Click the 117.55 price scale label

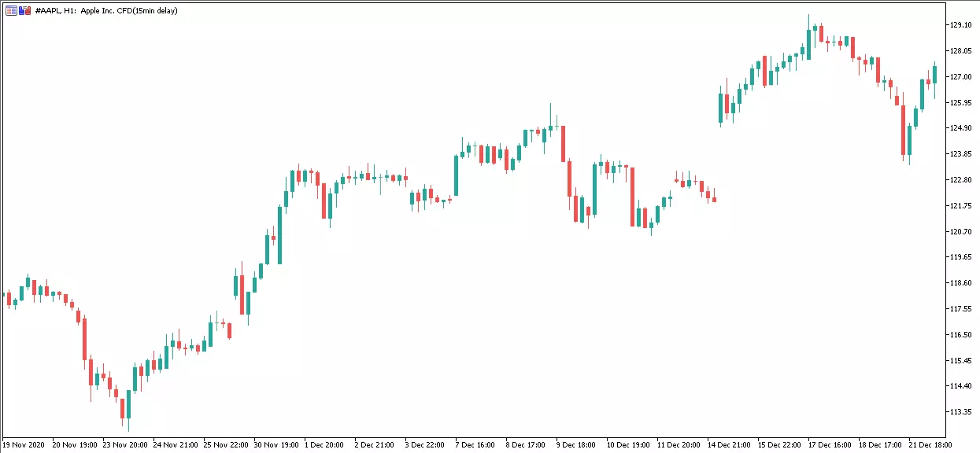click(x=961, y=309)
